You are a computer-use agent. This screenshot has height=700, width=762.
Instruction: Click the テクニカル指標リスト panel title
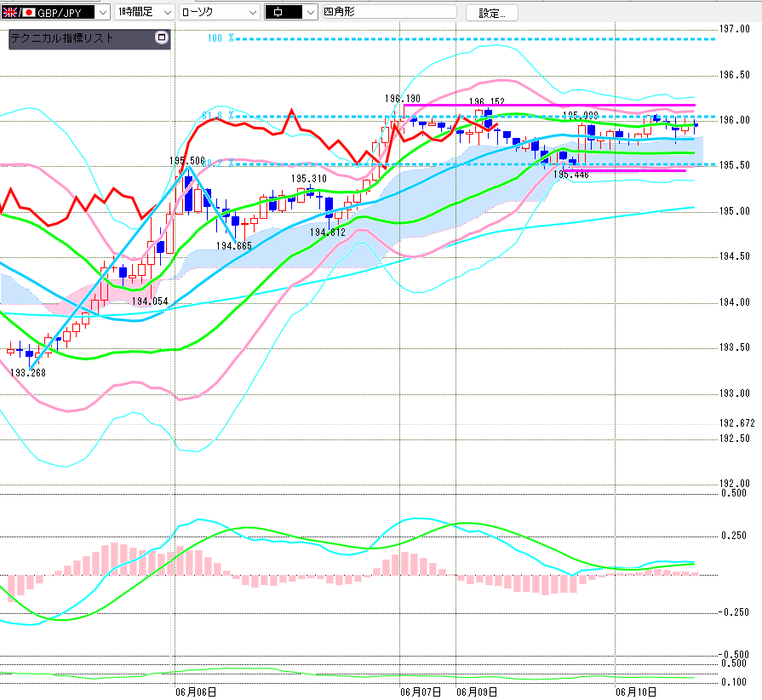[61, 38]
